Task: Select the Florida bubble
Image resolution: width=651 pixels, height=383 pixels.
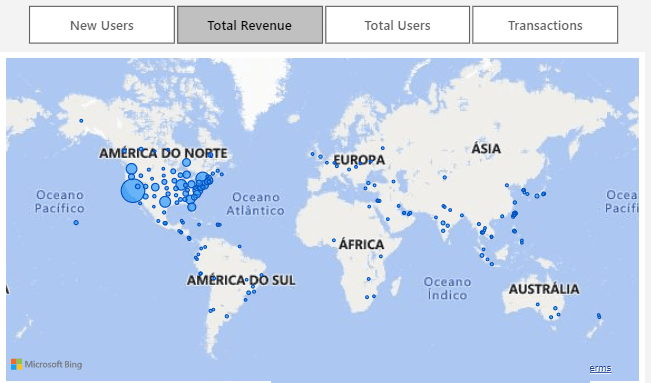Action: (191, 207)
